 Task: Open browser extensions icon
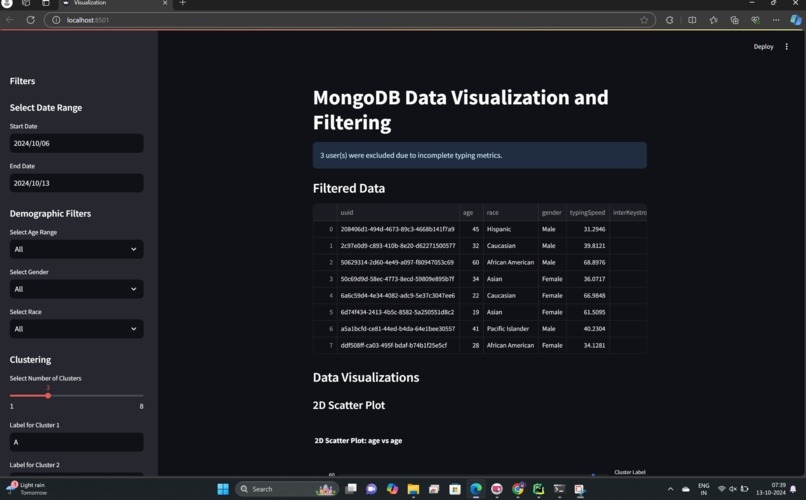click(669, 20)
